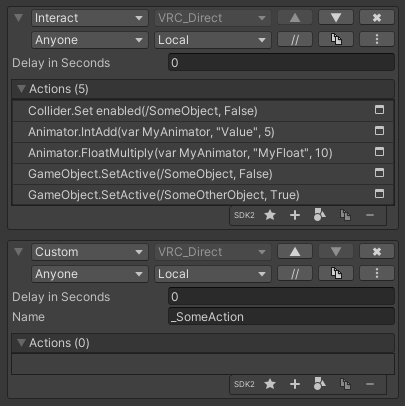Move the Interact trigger down
The height and width of the screenshot is (406, 405).
(336, 18)
